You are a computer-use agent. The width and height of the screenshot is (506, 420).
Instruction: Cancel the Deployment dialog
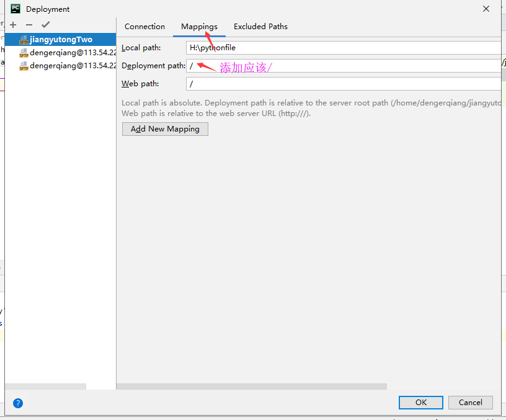(x=470, y=403)
